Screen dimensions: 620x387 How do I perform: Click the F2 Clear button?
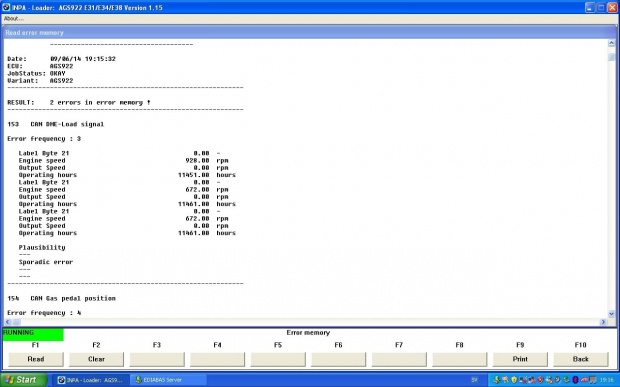pyautogui.click(x=96, y=359)
